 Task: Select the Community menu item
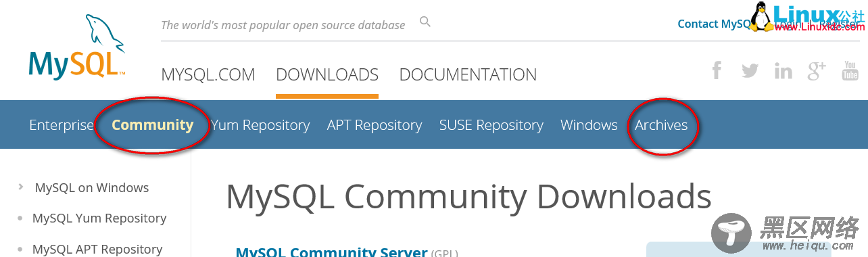coord(153,125)
